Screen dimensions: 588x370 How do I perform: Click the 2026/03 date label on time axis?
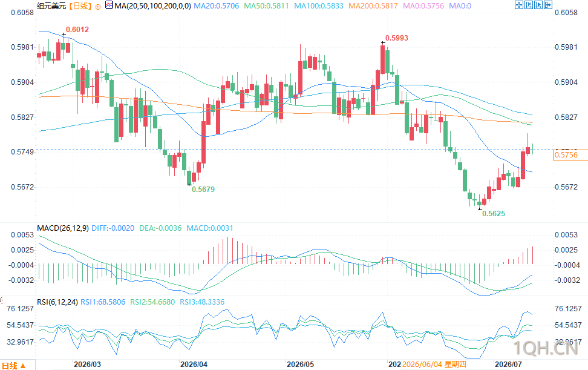tap(87, 365)
